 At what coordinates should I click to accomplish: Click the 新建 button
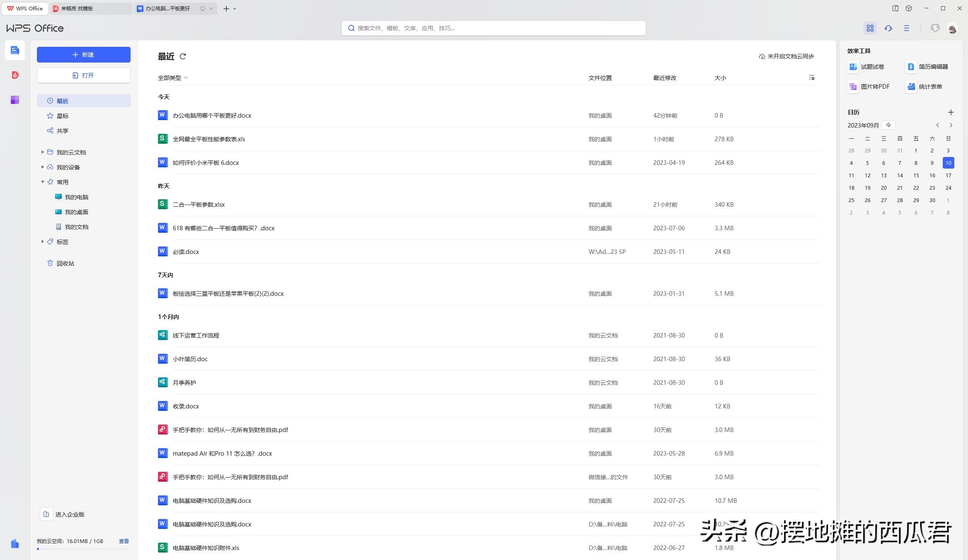[84, 55]
